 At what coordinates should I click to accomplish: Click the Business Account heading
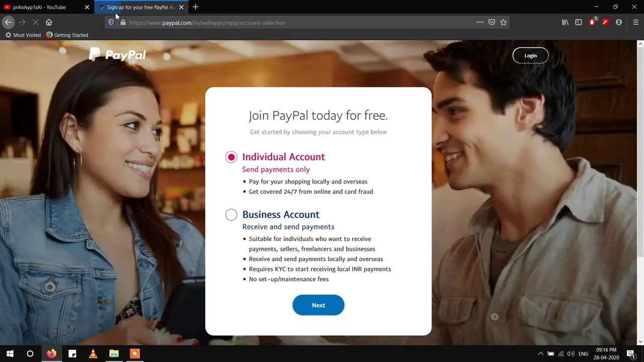(281, 215)
